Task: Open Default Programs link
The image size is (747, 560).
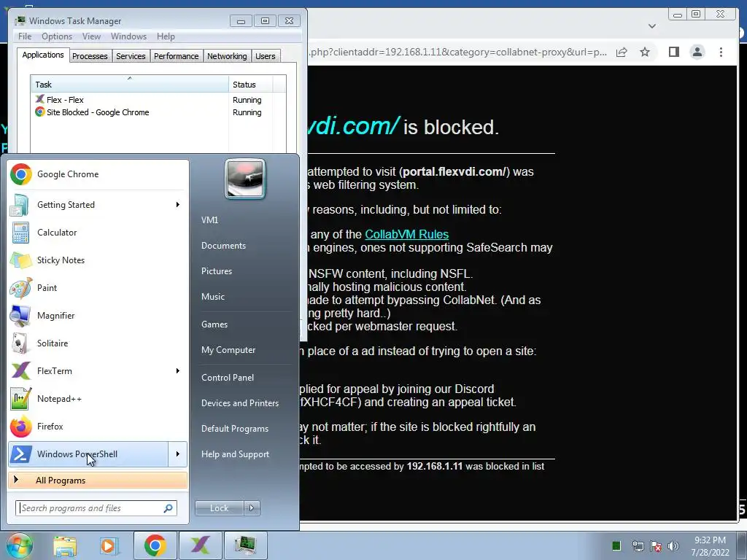Action: [x=234, y=429]
